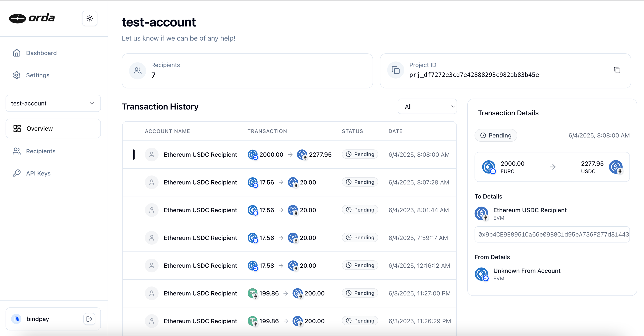
Task: Select the transaction dated 6/3/2025, 11:27:00 PM
Action: 289,293
